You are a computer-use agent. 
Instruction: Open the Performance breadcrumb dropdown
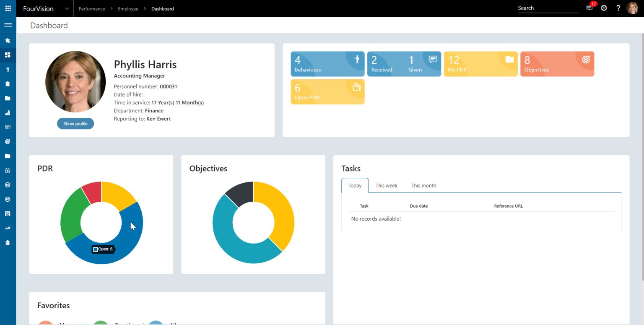pos(92,8)
